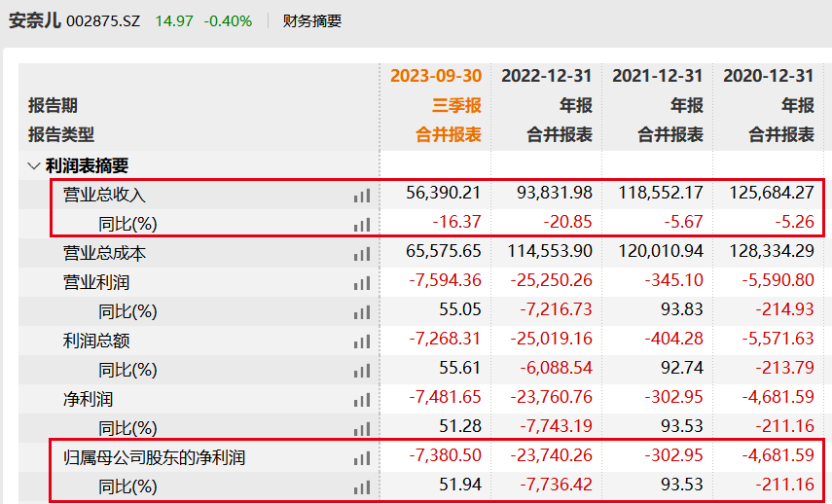Select the 营业总成本 row label
The image size is (832, 504).
[x=104, y=253]
